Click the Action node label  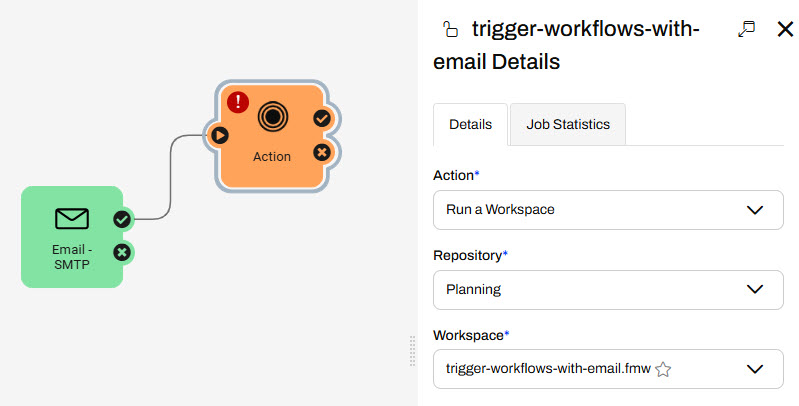click(272, 156)
